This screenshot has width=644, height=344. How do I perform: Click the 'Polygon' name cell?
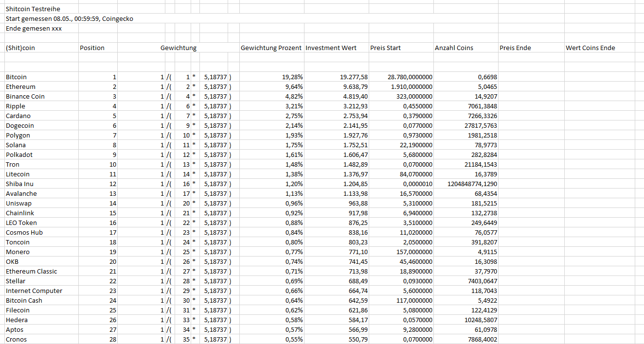[42, 135]
